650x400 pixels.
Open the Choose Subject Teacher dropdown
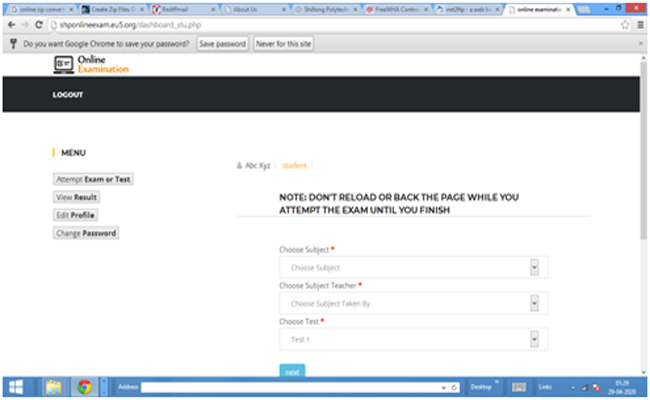[413, 303]
